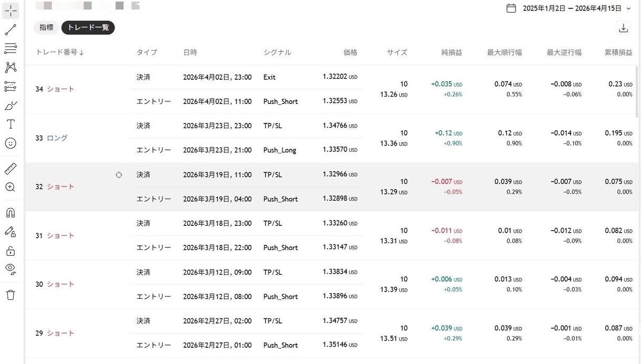This screenshot has width=641, height=364.
Task: Sort by トレード番号 column header
Action: [60, 53]
